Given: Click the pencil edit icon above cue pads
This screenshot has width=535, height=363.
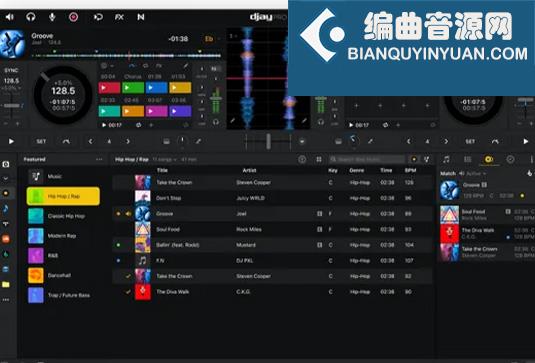Looking at the screenshot, I should point(186,66).
